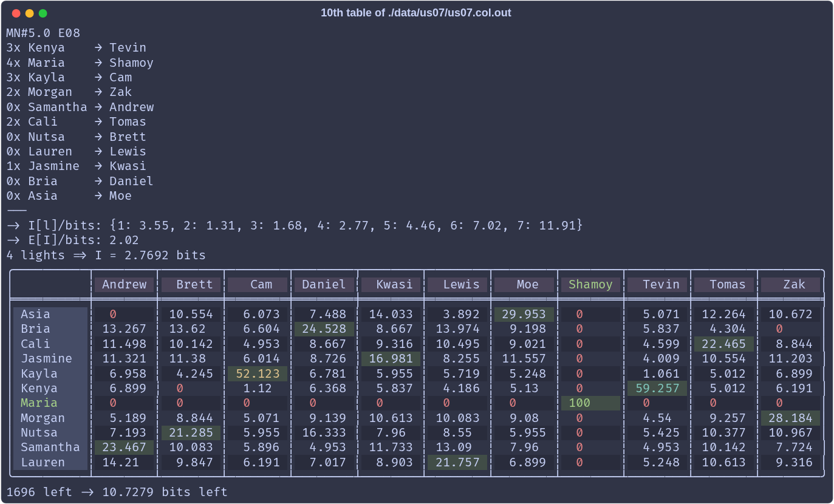Click the green maximize window button

click(43, 13)
